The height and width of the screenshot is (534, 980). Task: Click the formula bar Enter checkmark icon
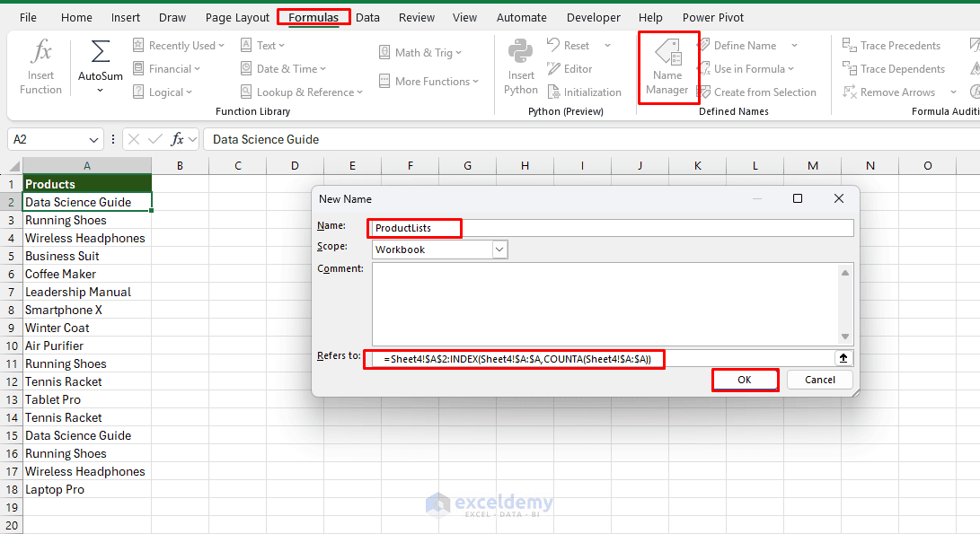(x=155, y=139)
